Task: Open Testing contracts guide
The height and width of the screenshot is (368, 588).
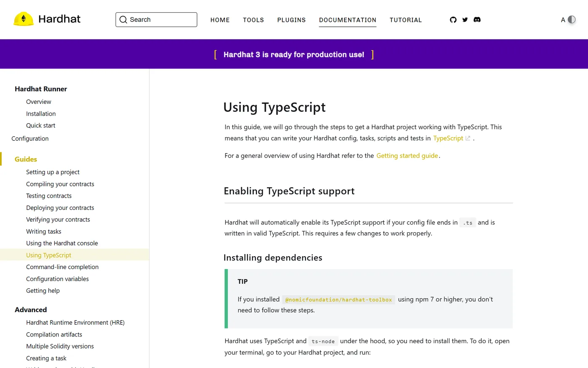Action: pyautogui.click(x=49, y=196)
